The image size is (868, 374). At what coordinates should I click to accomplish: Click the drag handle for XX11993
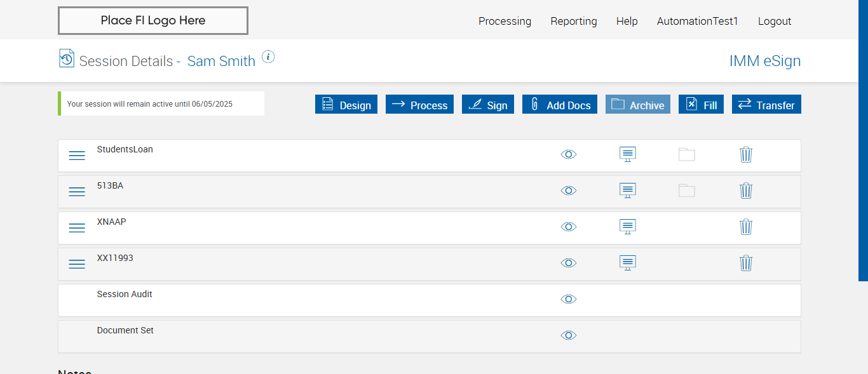(x=77, y=264)
